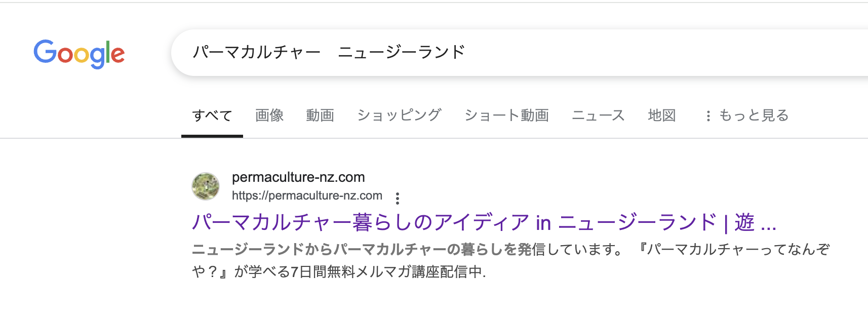Click the permaculture-nz.com site favicon
This screenshot has width=868, height=314.
206,186
